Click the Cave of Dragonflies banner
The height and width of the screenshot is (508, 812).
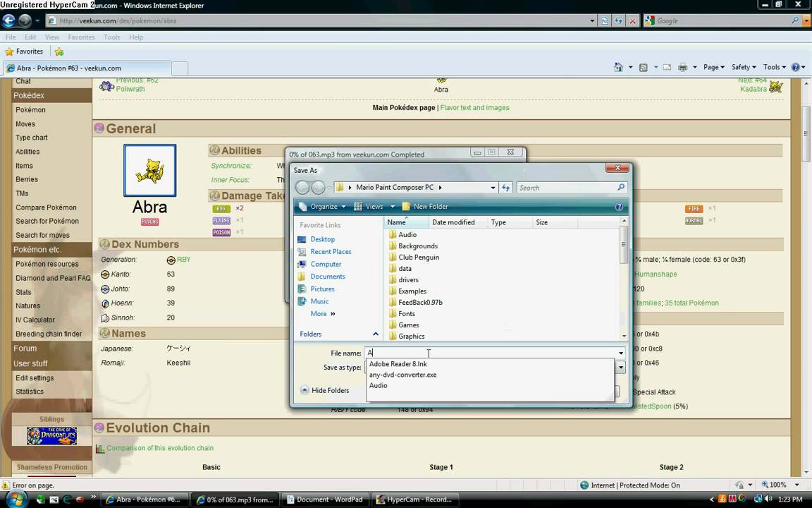point(51,436)
